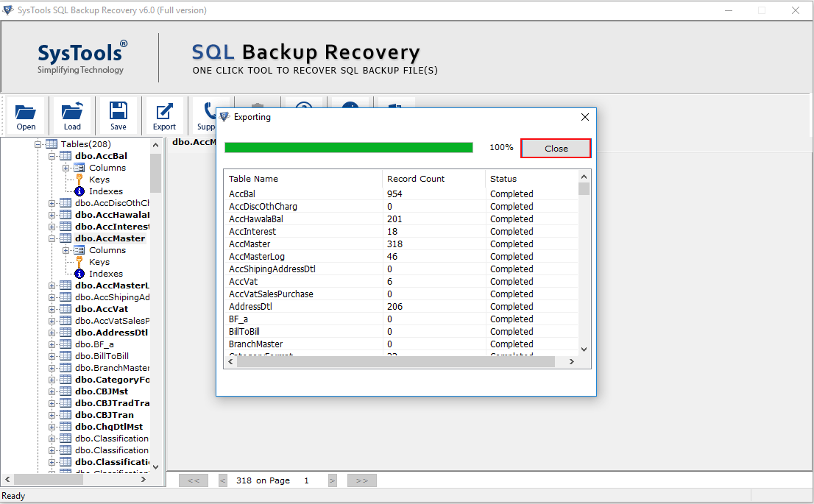
Task: Expand the dbo.AccHawalaI table node
Action: coord(52,216)
